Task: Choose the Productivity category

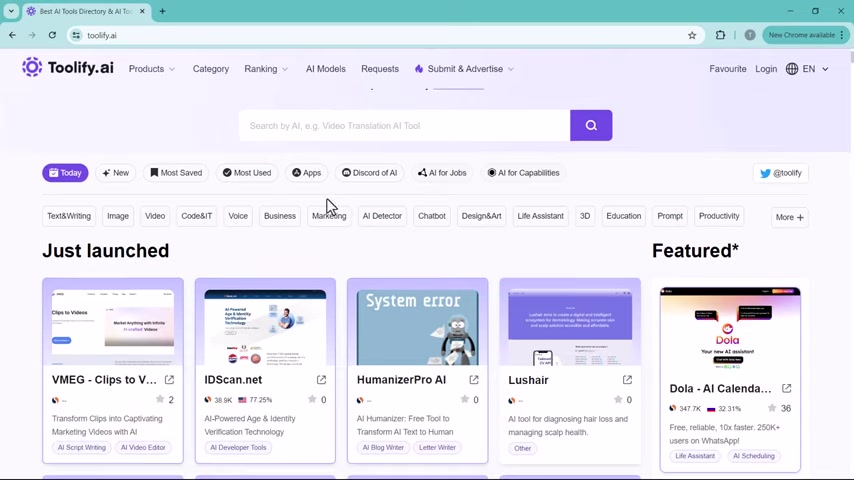Action: [719, 216]
